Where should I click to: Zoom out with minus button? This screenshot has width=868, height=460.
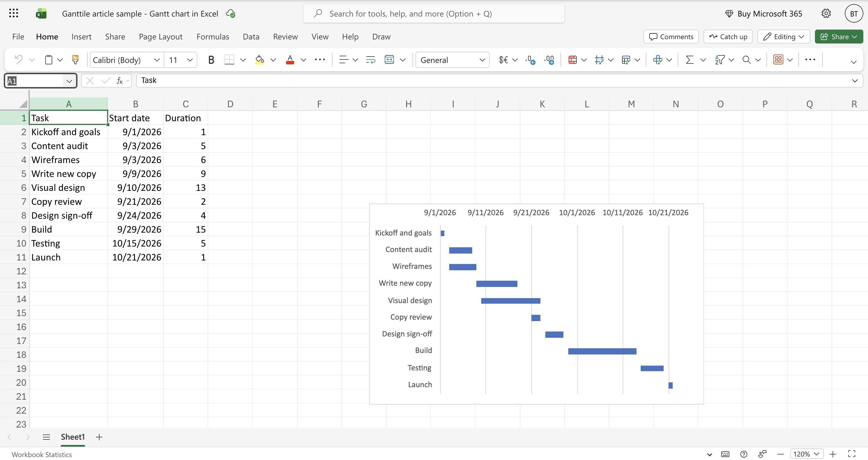781,454
